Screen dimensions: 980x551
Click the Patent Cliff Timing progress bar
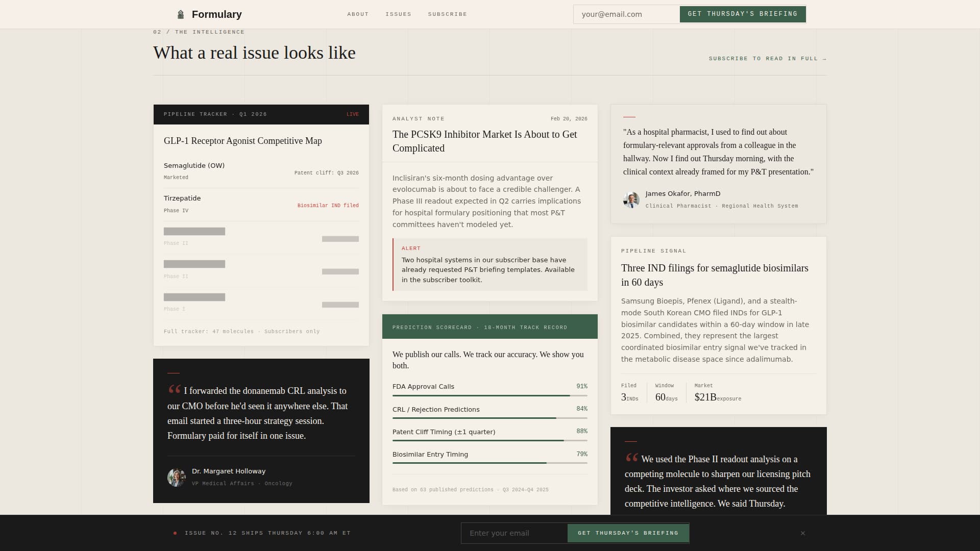(x=490, y=440)
